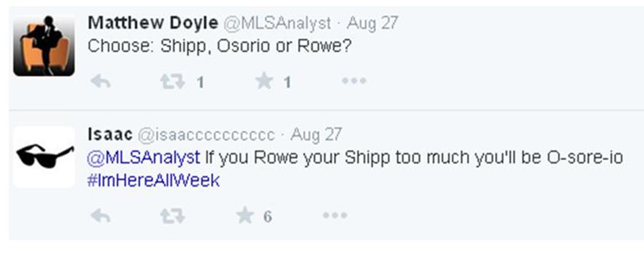Favorite Matthew Doyle's tweet with the star
The width and height of the screenshot is (644, 258).
264,81
